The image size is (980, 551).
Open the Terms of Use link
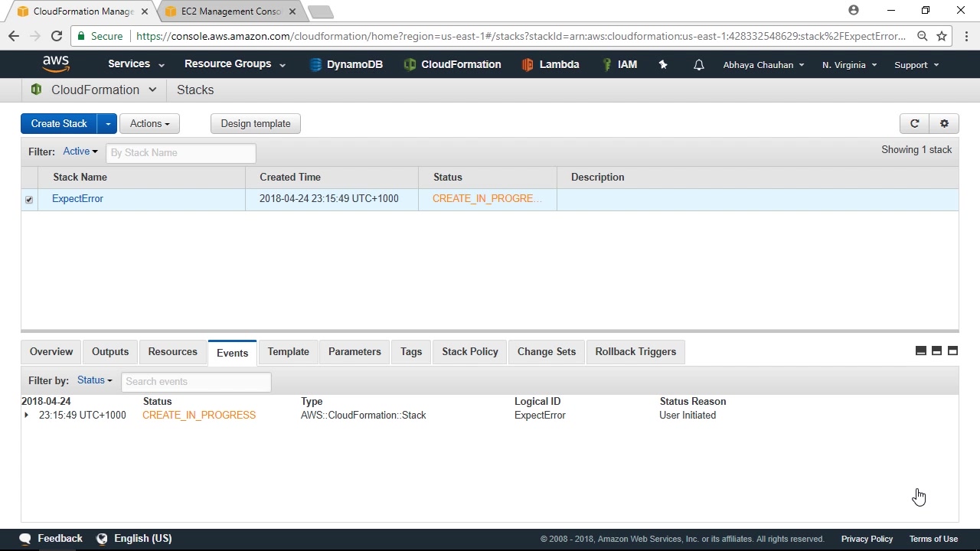pos(933,539)
